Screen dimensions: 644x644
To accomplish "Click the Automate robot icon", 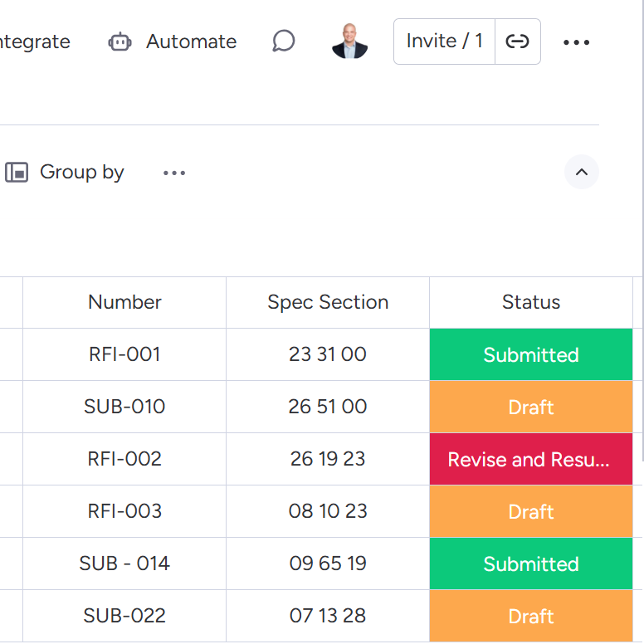I will [x=120, y=41].
